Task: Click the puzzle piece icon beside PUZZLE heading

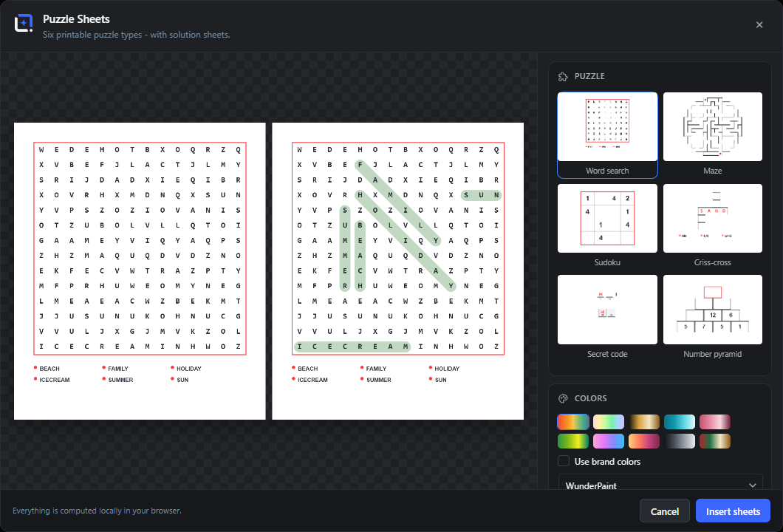Action: point(563,76)
